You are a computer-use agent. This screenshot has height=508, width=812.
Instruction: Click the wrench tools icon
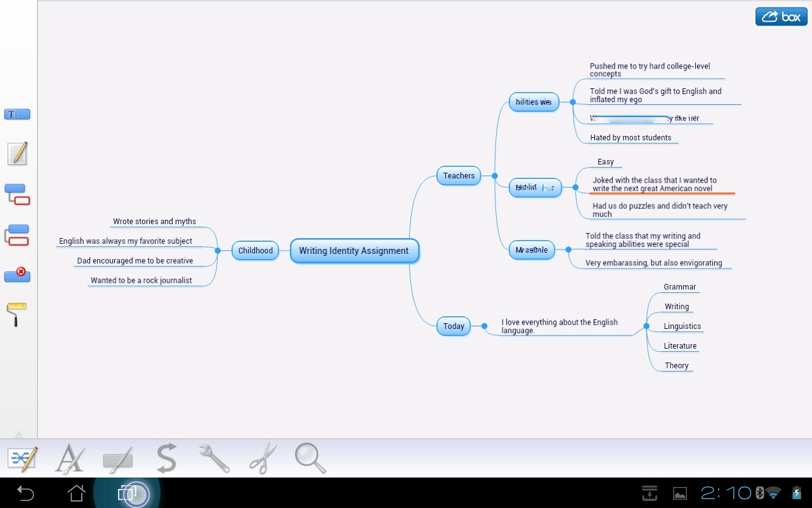[x=214, y=458]
